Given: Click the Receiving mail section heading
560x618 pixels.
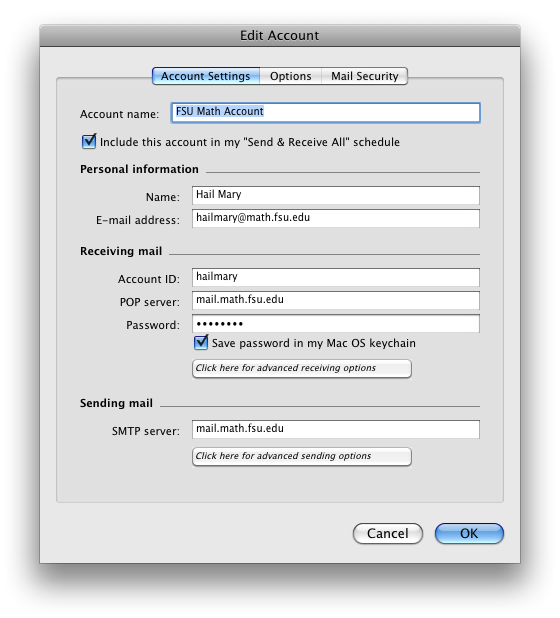Looking at the screenshot, I should click(x=121, y=251).
